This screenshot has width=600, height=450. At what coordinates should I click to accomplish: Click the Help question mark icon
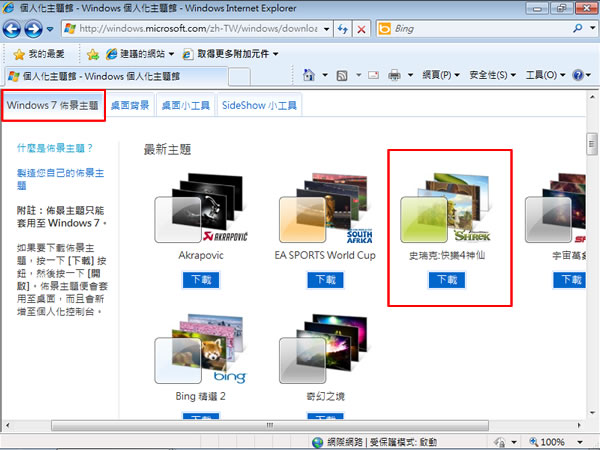(578, 75)
